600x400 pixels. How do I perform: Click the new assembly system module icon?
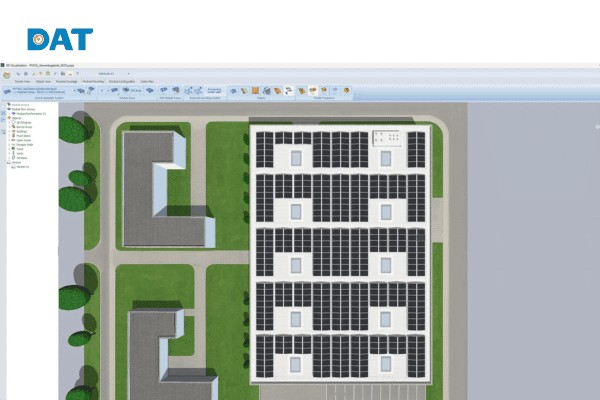[81, 91]
